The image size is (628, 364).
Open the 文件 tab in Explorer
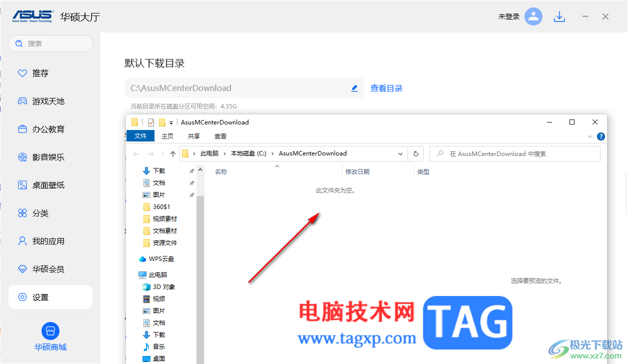(x=141, y=136)
